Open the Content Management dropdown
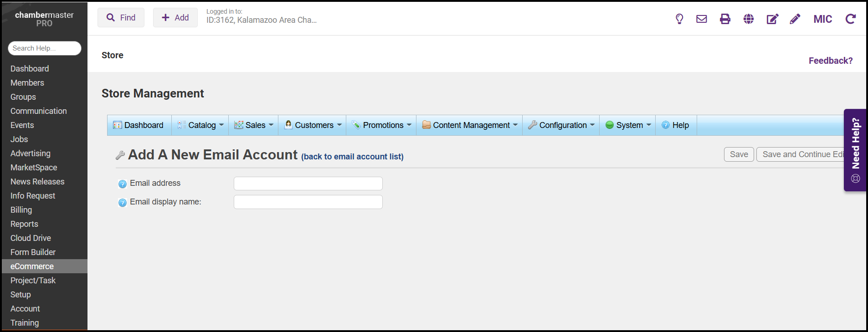 pyautogui.click(x=469, y=125)
